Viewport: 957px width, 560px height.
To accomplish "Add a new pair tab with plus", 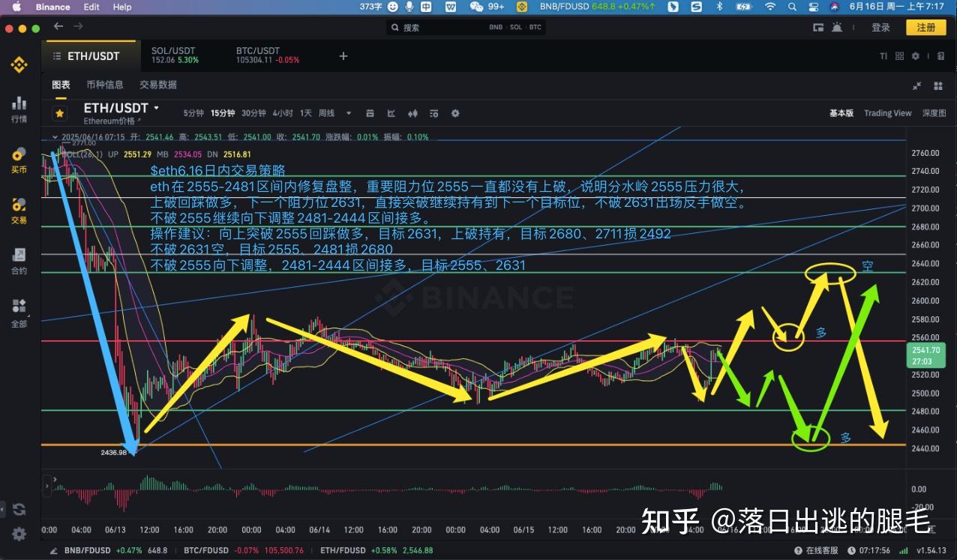I will (x=343, y=56).
